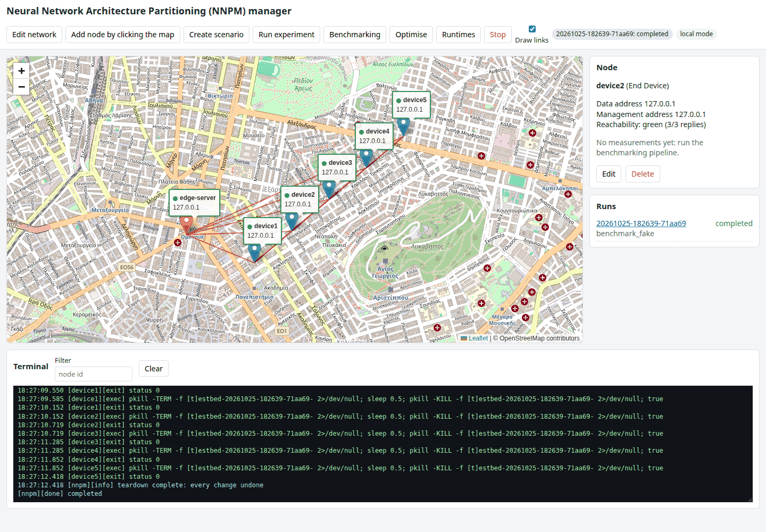
Task: Click Create scenario button
Action: tap(216, 35)
